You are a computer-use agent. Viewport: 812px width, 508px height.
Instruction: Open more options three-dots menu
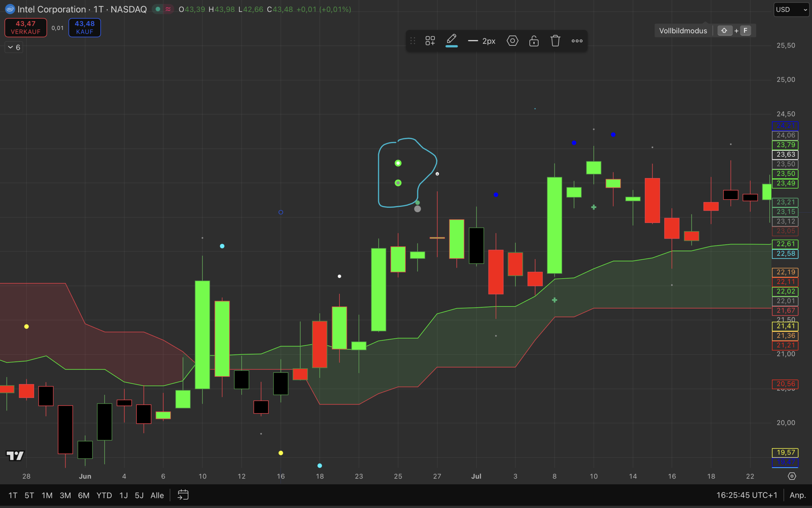(x=577, y=41)
